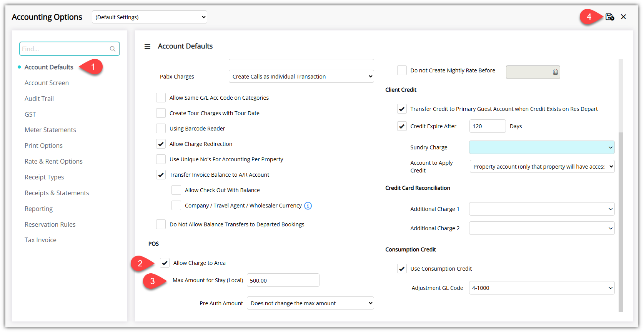Enable Allow Same G/L Acc Code on Categories
This screenshot has height=333, width=644.
[x=161, y=98]
